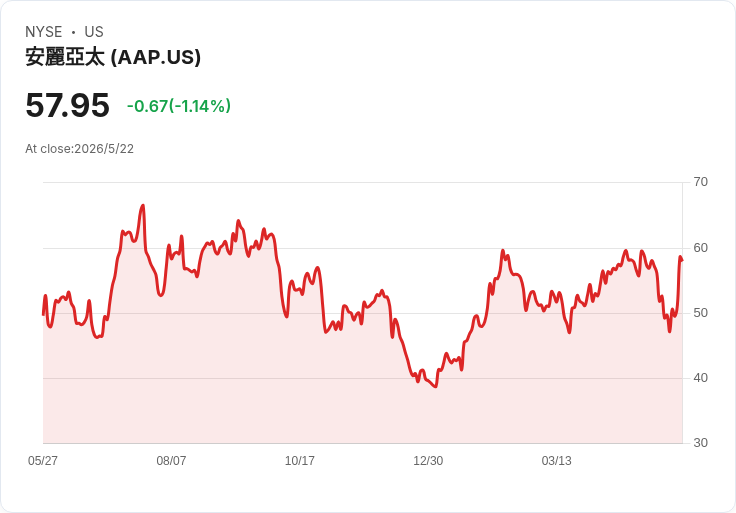This screenshot has height=513, width=736.
Task: Click the price change -0.67(-1.14%)
Action: (179, 106)
